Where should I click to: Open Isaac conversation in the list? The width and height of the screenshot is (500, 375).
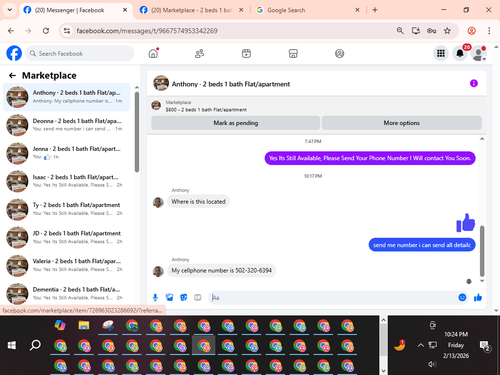coord(67,181)
